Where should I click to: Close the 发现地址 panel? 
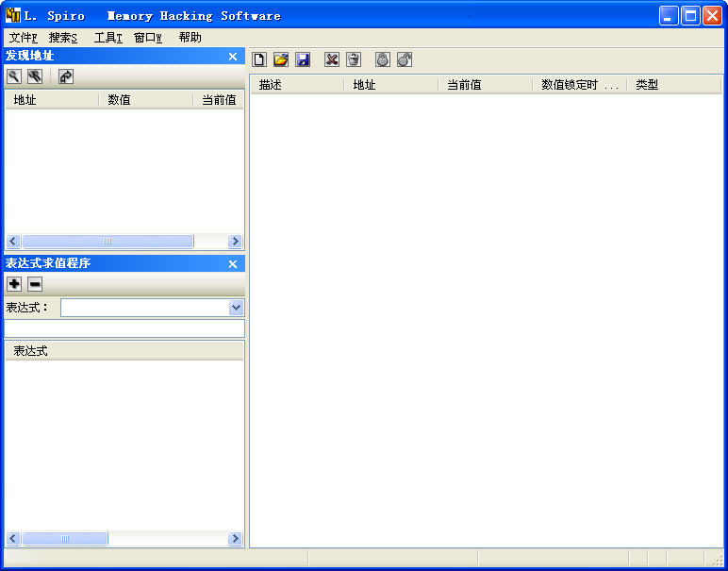233,57
